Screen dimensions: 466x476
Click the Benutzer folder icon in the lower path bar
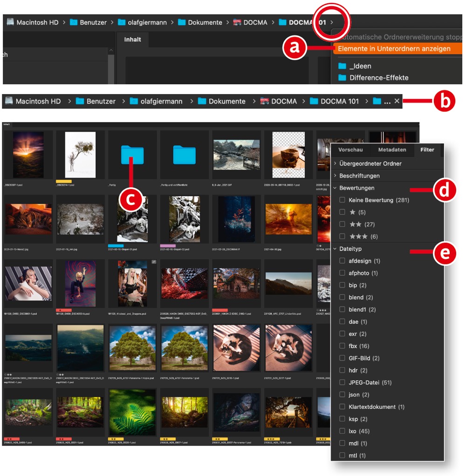tap(80, 101)
